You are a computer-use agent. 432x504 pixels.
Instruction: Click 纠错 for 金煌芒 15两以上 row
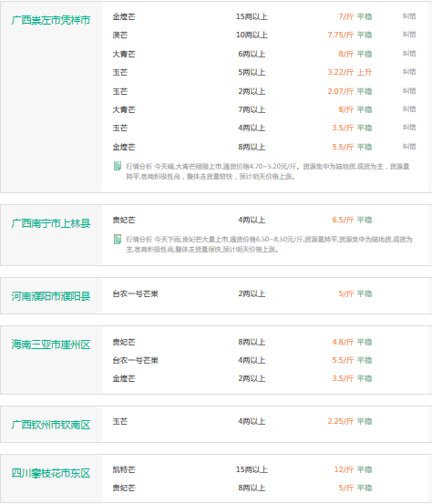[x=409, y=16]
